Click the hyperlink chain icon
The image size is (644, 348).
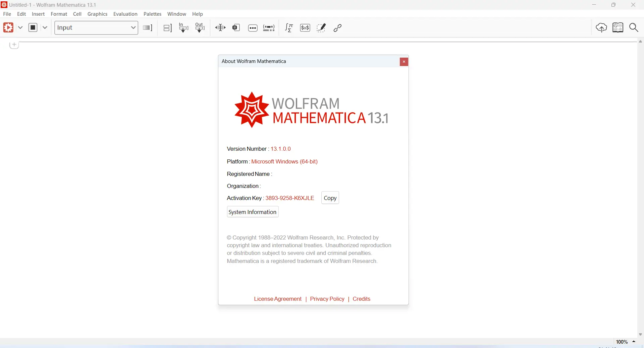point(338,28)
